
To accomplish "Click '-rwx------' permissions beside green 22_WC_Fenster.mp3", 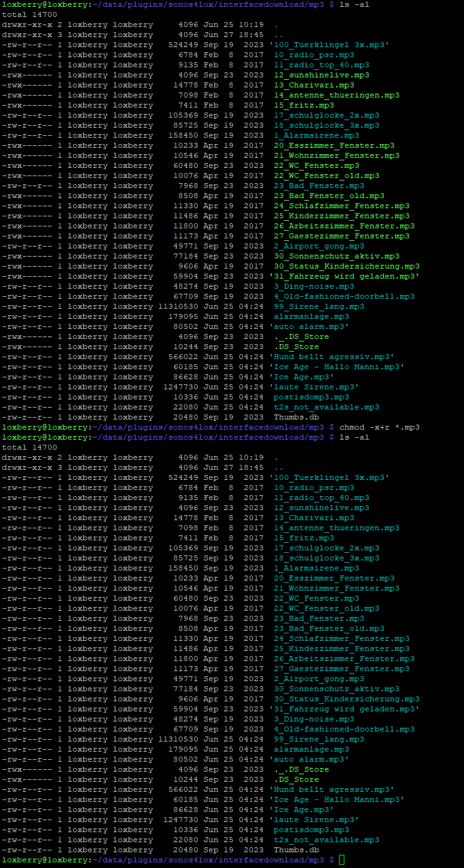I will tap(27, 165).
